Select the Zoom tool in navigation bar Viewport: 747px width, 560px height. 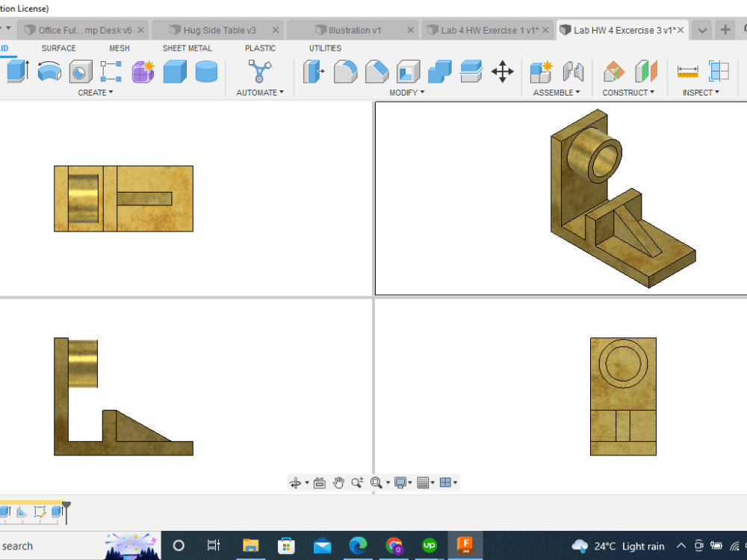357,483
